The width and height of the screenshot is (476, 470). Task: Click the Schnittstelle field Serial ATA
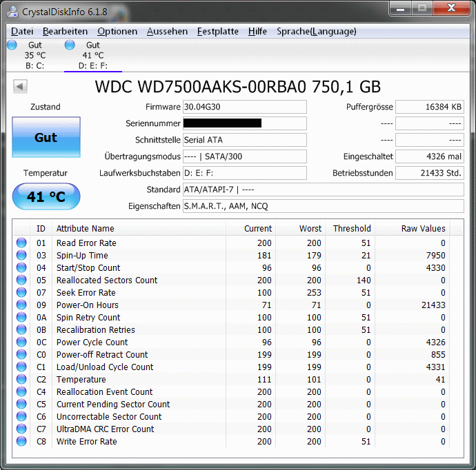point(245,140)
